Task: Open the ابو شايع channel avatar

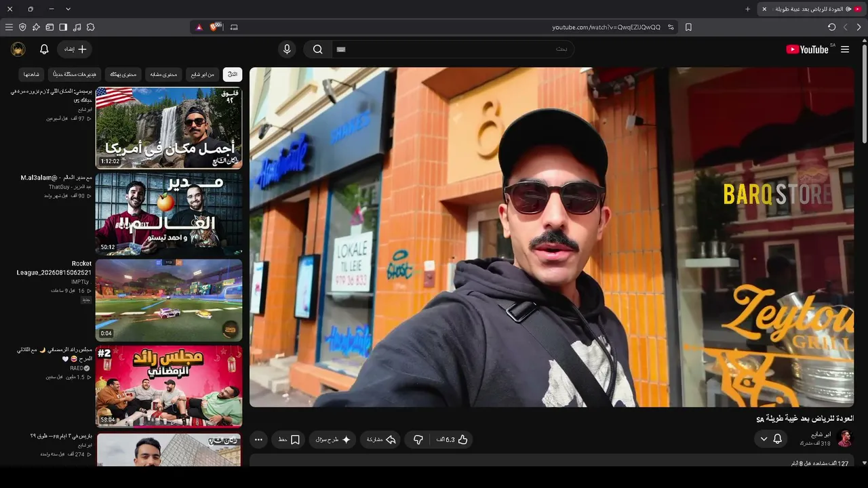Action: (x=845, y=439)
